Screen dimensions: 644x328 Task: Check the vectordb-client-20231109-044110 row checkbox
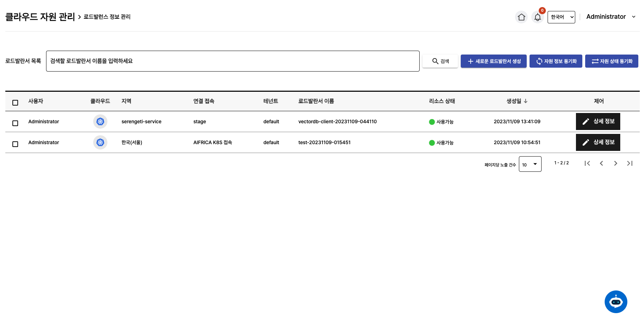(x=15, y=123)
